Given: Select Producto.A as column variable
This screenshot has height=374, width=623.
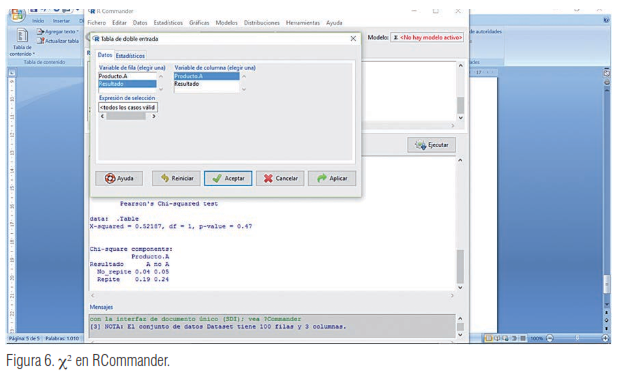Looking at the screenshot, I should 207,76.
